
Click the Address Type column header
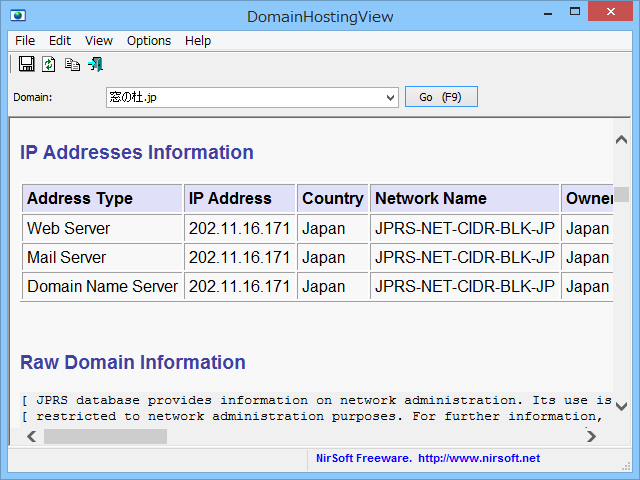pos(102,198)
